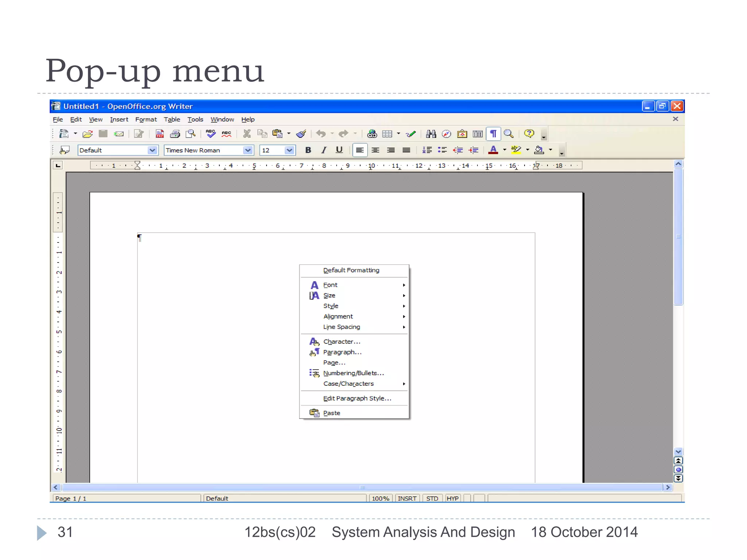
Task: Click Increase Indent icon
Action: coord(473,150)
